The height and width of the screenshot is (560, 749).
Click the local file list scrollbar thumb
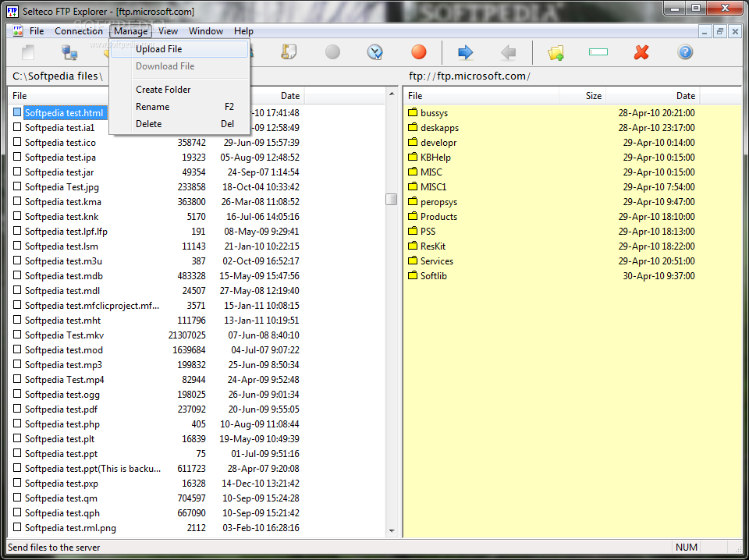click(x=392, y=199)
